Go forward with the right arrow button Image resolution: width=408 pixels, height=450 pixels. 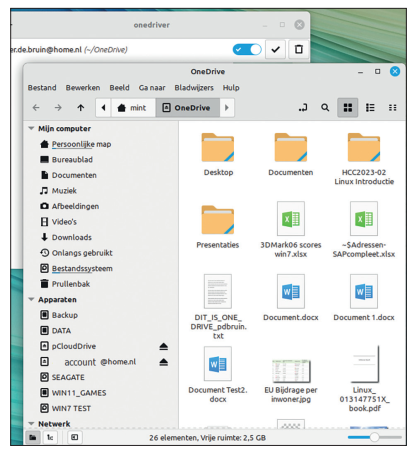[58, 108]
